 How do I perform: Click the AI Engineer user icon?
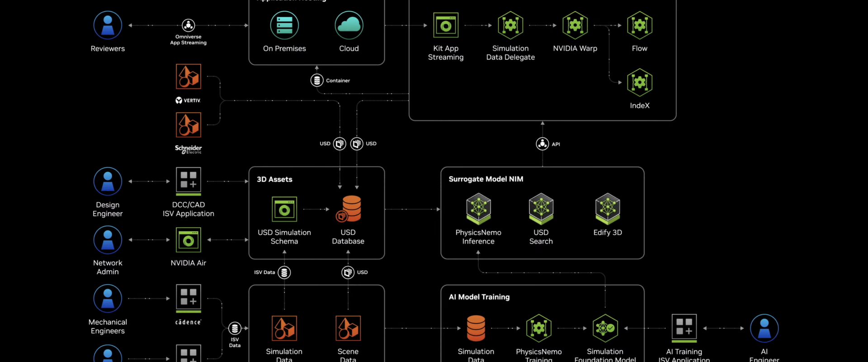coord(764,328)
